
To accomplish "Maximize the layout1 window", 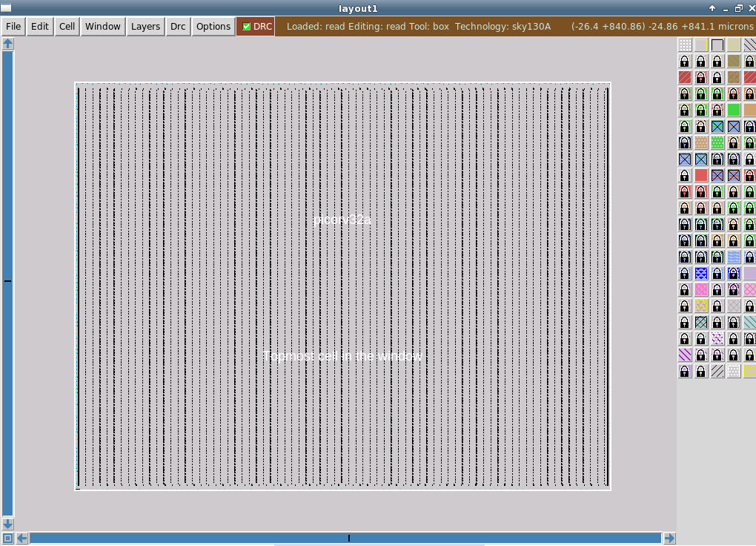I will click(x=739, y=8).
